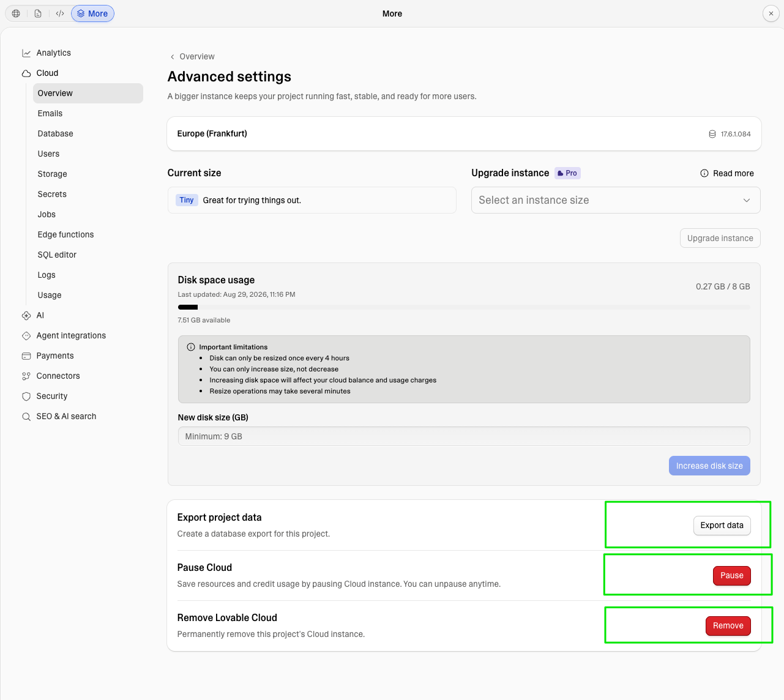Screen dimensions: 784x700
Task: Open the globe preview icon in top bar
Action: (16, 13)
